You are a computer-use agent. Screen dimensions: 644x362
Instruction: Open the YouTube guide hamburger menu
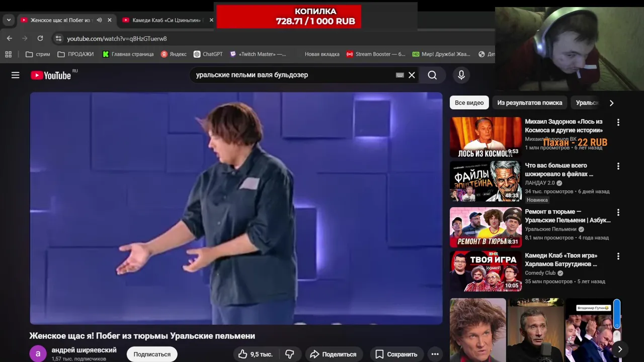16,75
